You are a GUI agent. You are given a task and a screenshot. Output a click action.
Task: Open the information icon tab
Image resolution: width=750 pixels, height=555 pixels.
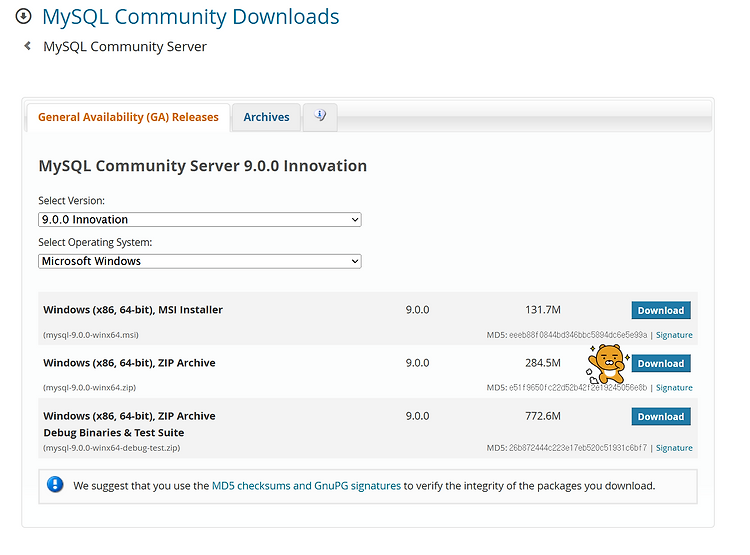pyautogui.click(x=320, y=116)
